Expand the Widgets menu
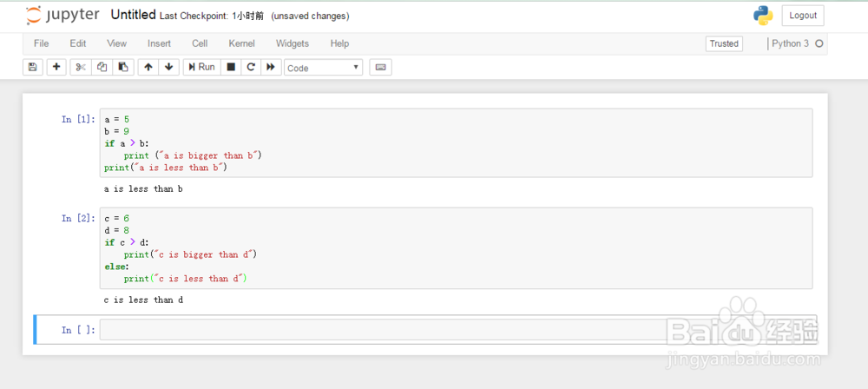The width and height of the screenshot is (868, 389). click(293, 43)
